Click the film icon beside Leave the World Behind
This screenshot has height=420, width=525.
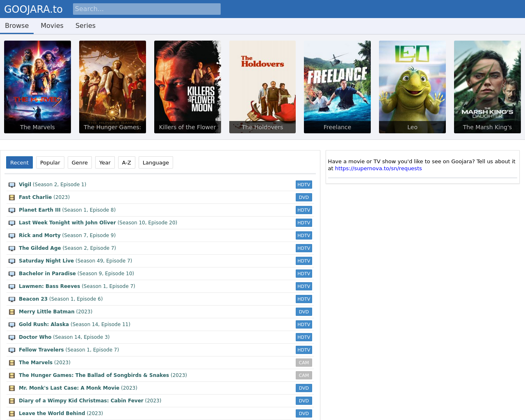(12, 414)
